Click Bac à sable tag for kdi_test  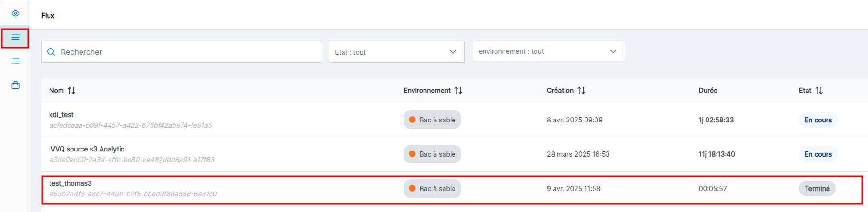pyautogui.click(x=432, y=120)
